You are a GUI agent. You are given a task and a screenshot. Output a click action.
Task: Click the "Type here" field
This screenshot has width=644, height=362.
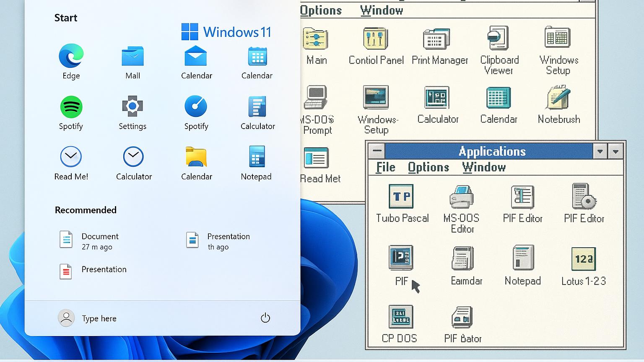tap(99, 318)
